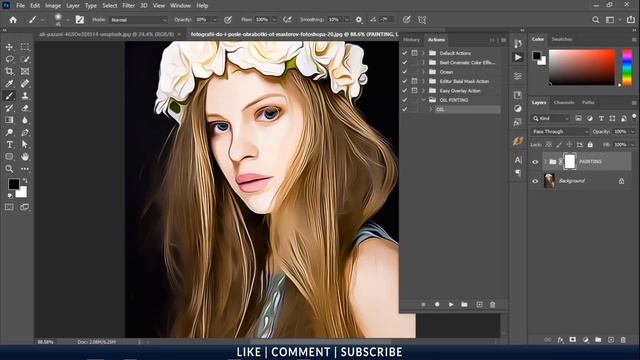Viewport: 640px width, 360px height.
Task: Open the Filter menu
Action: 128,6
